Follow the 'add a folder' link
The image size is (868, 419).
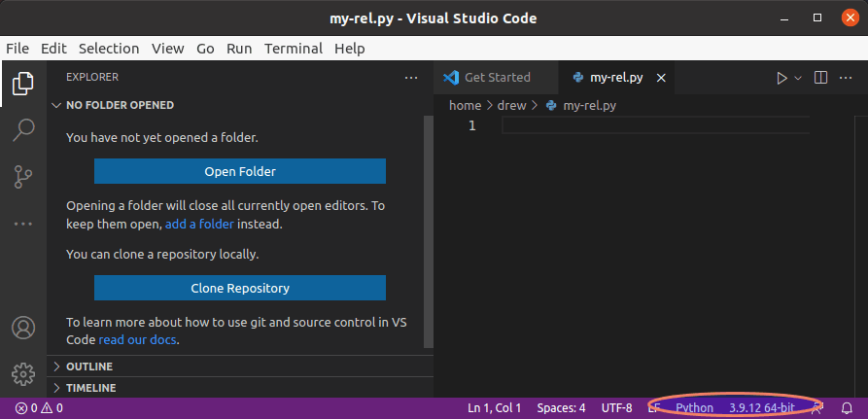(199, 224)
